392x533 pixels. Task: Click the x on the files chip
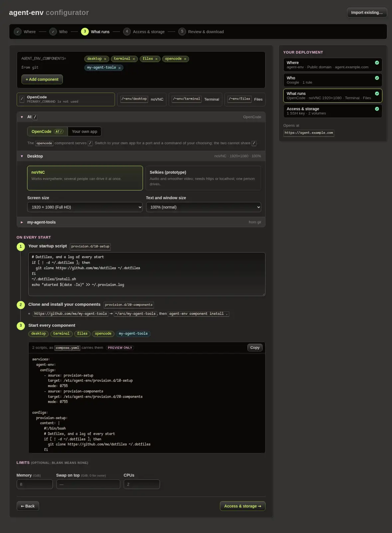point(156,59)
